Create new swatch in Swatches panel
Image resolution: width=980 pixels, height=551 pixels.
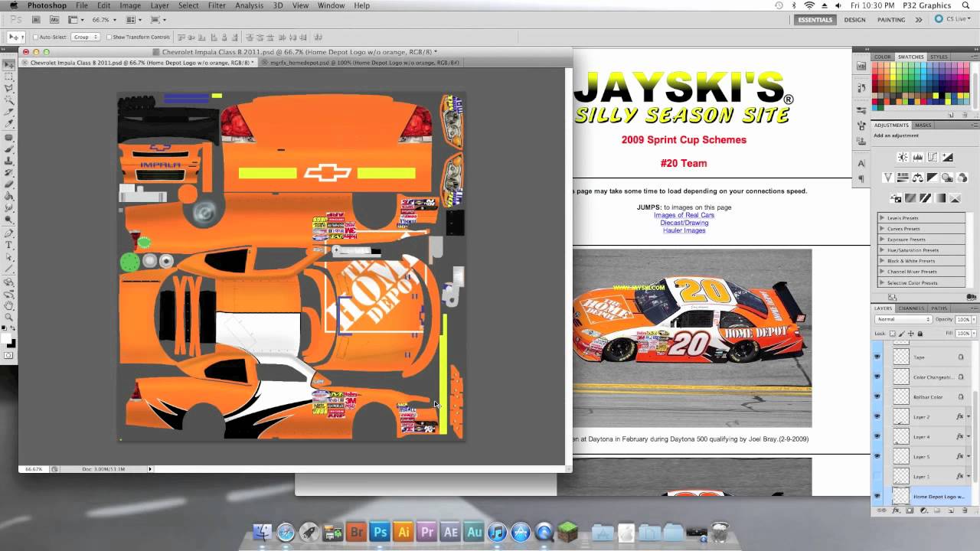pos(951,115)
